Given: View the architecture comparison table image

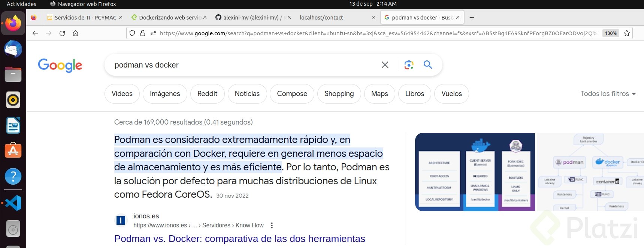Looking at the screenshot, I should point(475,172).
